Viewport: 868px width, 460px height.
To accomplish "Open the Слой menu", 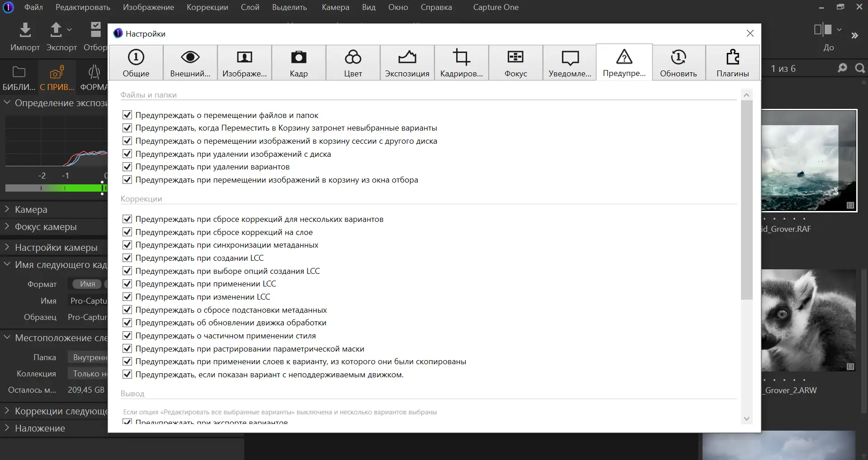I will pyautogui.click(x=250, y=7).
